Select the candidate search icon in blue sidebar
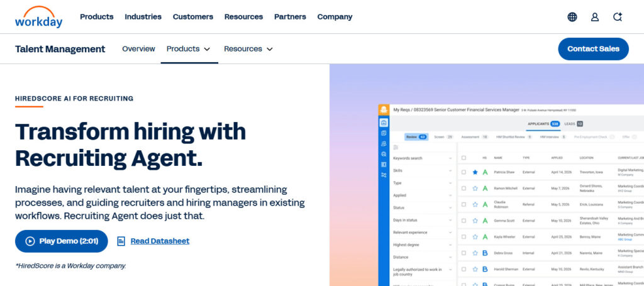644x286 pixels. point(384,154)
